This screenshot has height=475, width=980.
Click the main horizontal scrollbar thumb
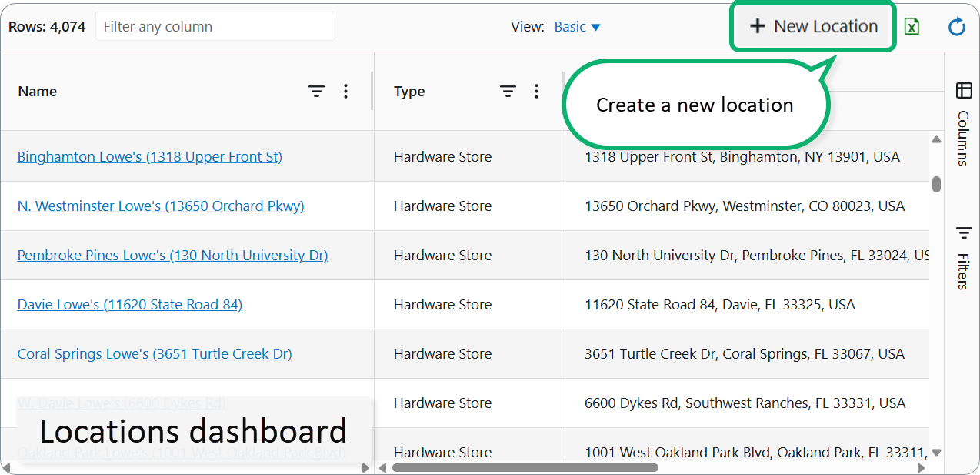(525, 467)
